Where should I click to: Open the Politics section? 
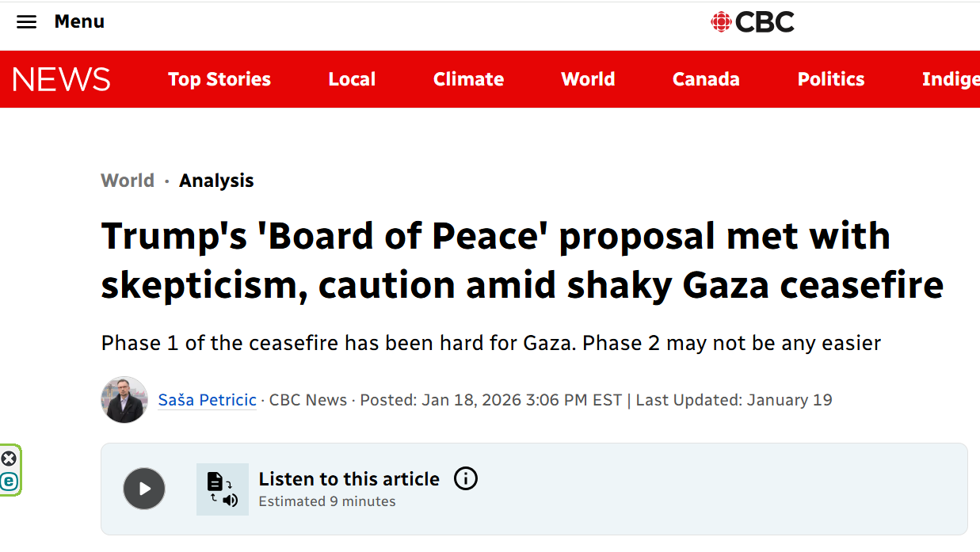[830, 79]
